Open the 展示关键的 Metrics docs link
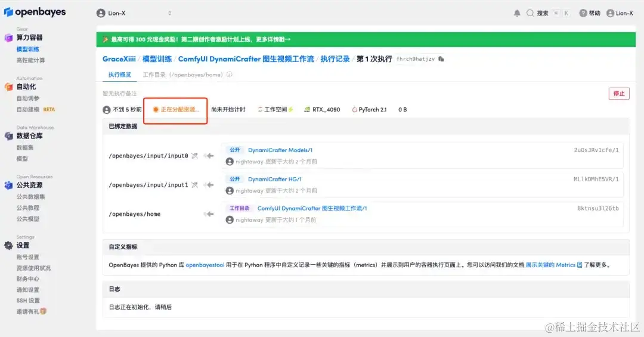 554,265
